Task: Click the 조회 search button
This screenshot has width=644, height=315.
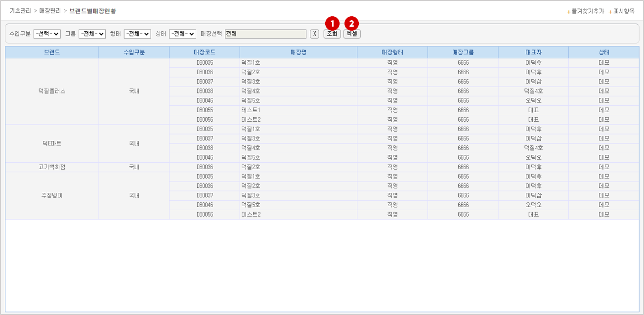Action: coord(332,34)
